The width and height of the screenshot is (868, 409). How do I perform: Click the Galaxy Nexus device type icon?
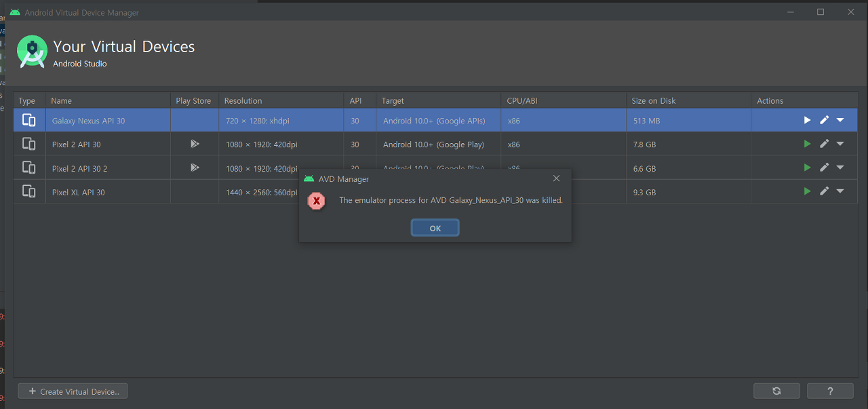pyautogui.click(x=28, y=120)
